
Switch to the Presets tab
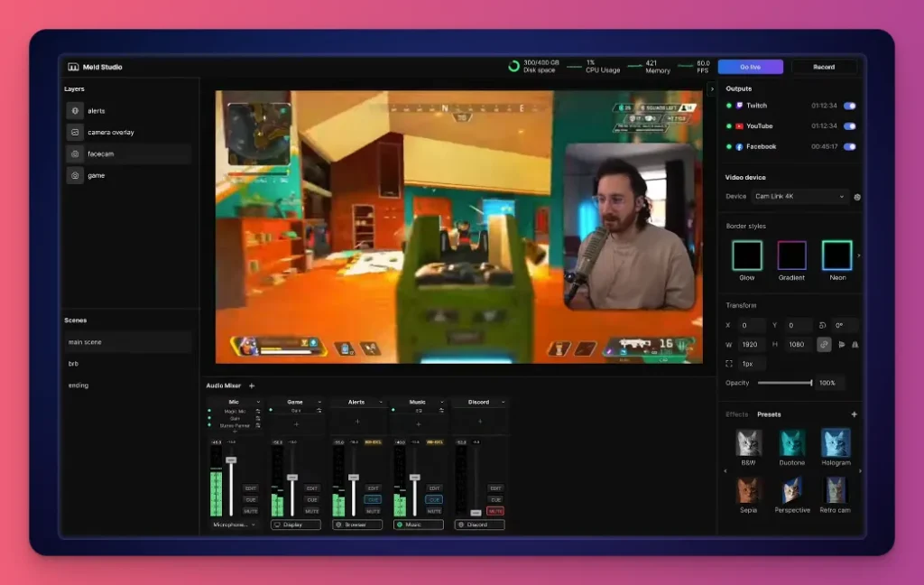point(769,414)
